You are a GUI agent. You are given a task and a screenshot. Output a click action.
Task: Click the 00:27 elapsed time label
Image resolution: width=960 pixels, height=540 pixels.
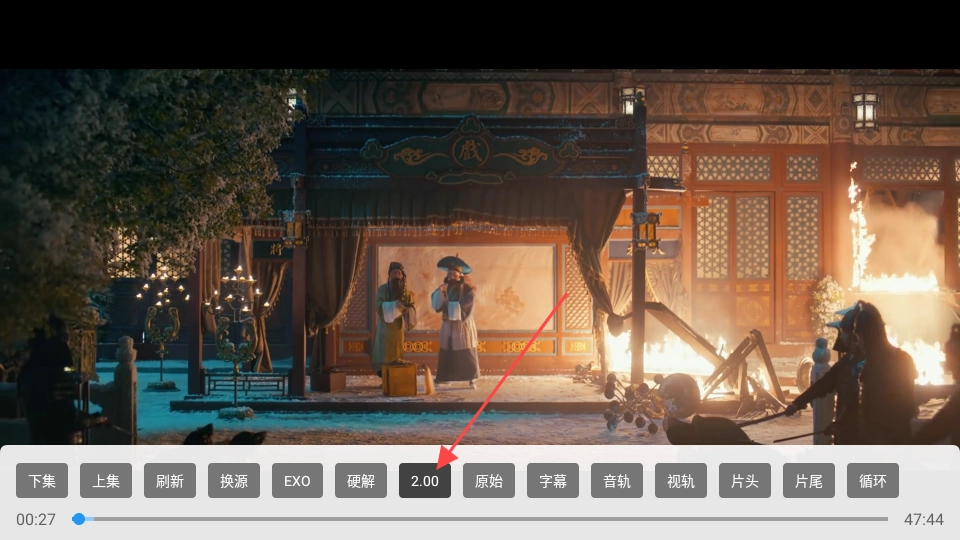pos(36,520)
